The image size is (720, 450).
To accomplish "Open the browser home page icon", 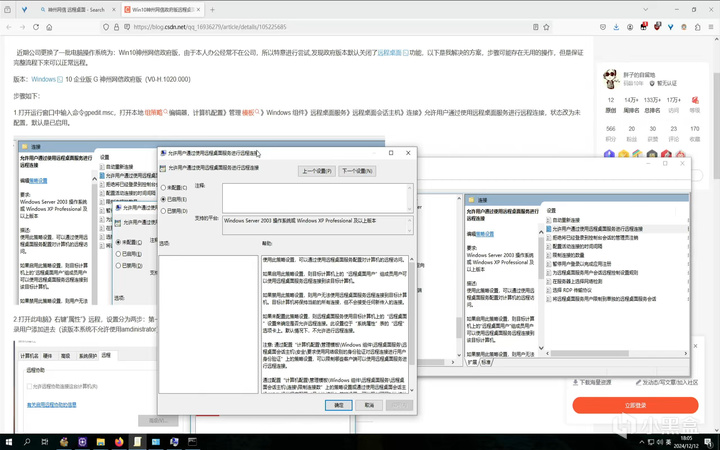I will (49, 27).
